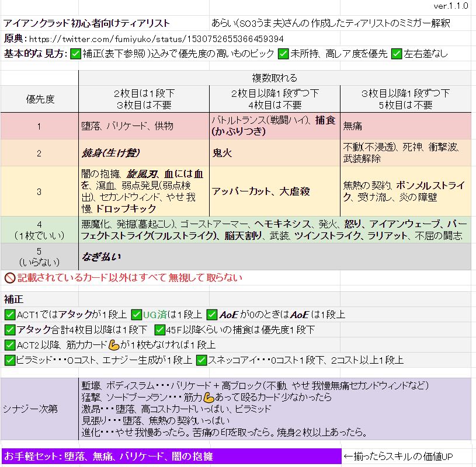Toggle the check mark before 補正(表下参照)込み

(x=75, y=54)
